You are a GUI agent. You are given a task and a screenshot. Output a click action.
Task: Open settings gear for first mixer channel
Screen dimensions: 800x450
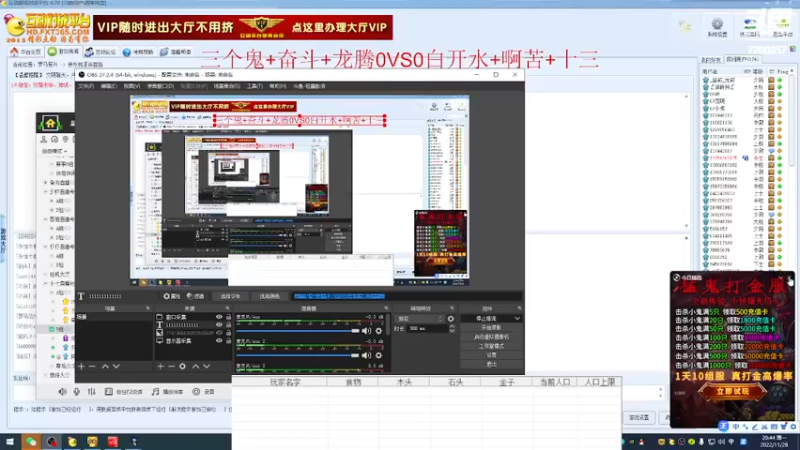[x=379, y=331]
